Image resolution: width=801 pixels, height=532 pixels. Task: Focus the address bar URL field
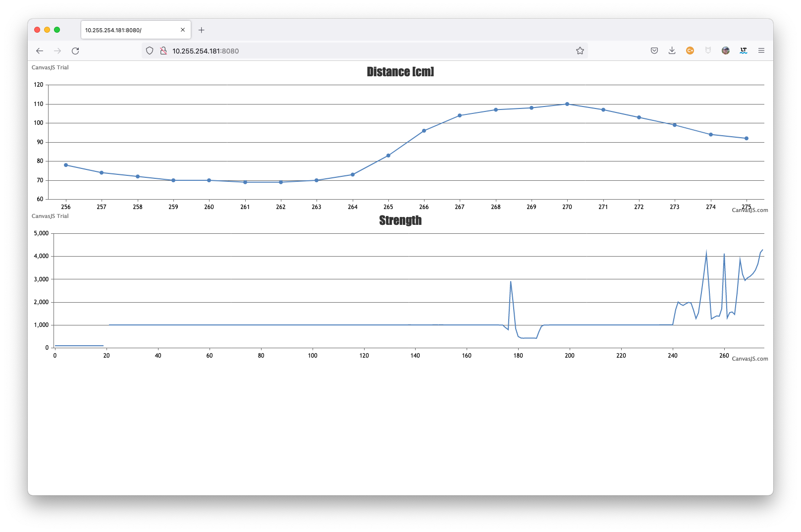pyautogui.click(x=364, y=51)
